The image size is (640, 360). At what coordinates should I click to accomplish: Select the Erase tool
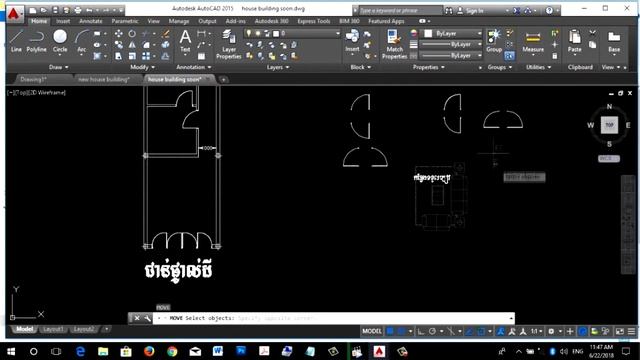tap(165, 33)
